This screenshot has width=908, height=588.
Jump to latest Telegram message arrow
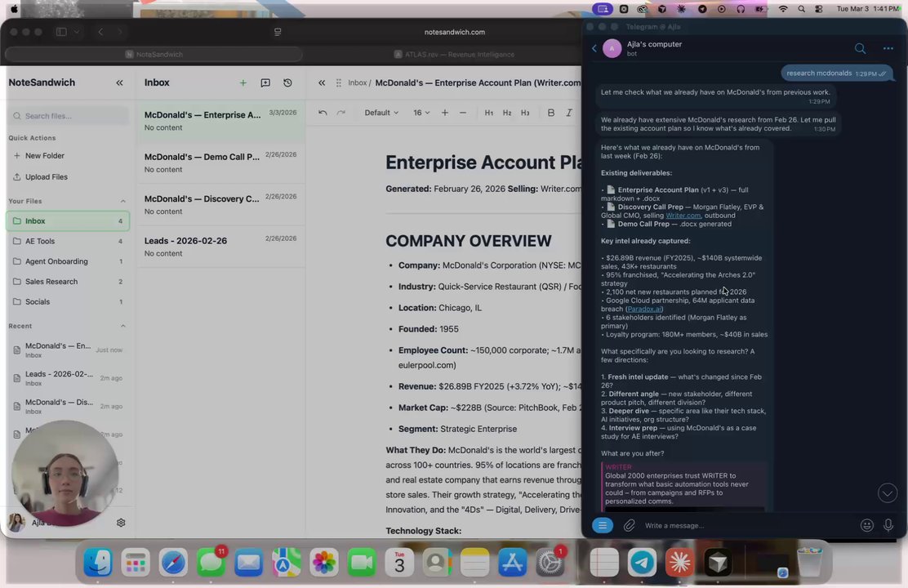pyautogui.click(x=887, y=493)
